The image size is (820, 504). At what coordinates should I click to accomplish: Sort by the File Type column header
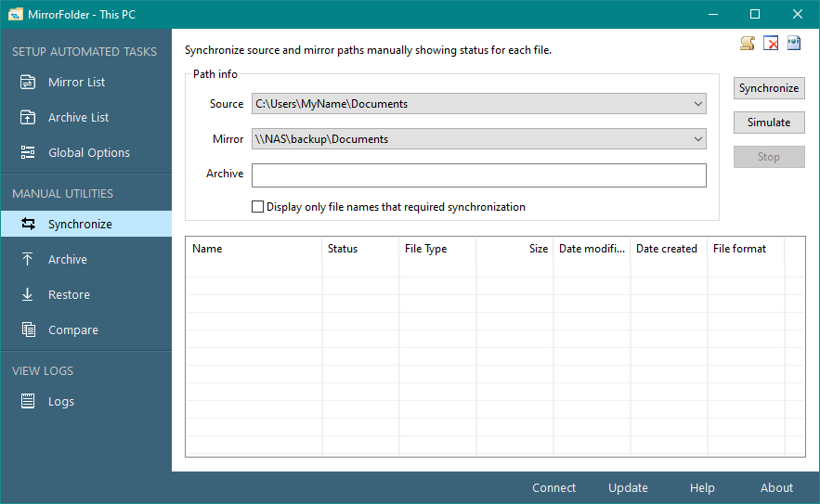(x=437, y=249)
